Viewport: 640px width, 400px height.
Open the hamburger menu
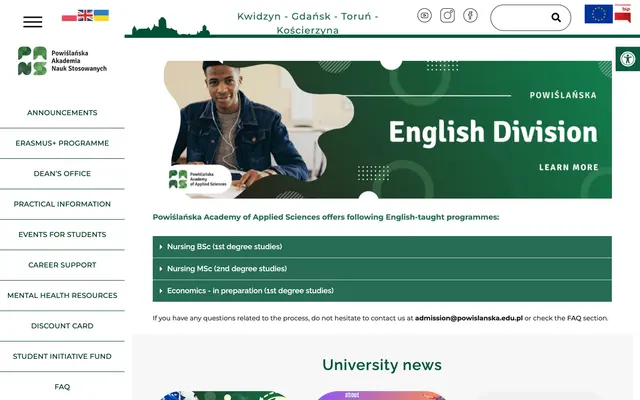coord(33,22)
